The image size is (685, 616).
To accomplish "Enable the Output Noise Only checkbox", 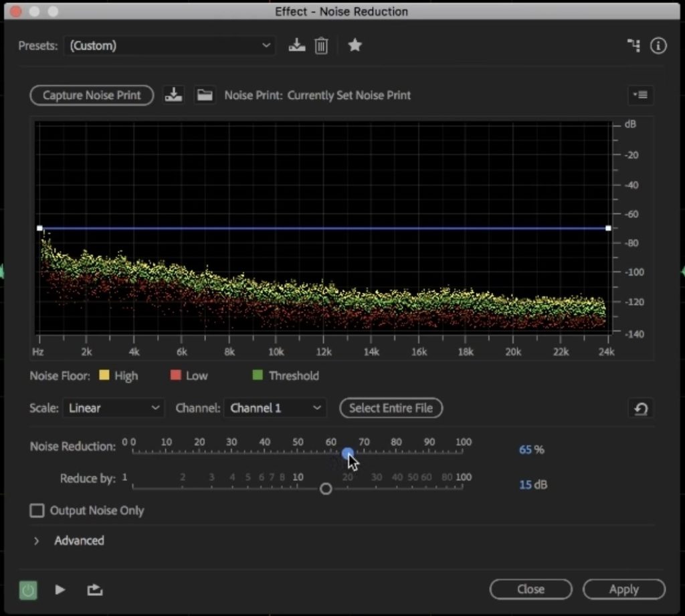I will (x=37, y=511).
